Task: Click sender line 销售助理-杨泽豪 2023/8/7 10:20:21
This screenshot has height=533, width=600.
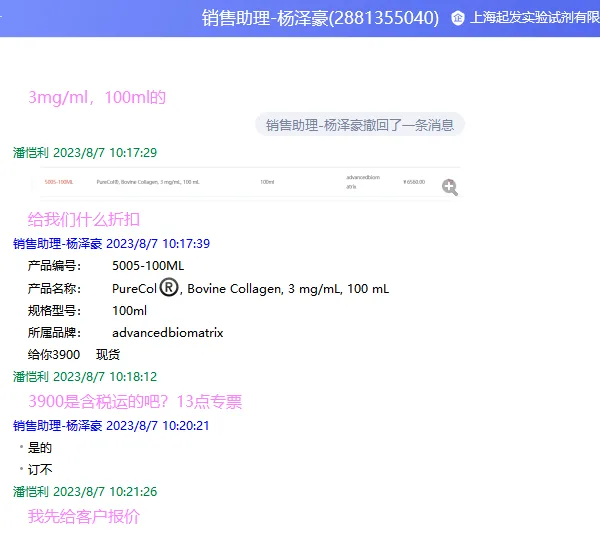Action: [x=111, y=425]
